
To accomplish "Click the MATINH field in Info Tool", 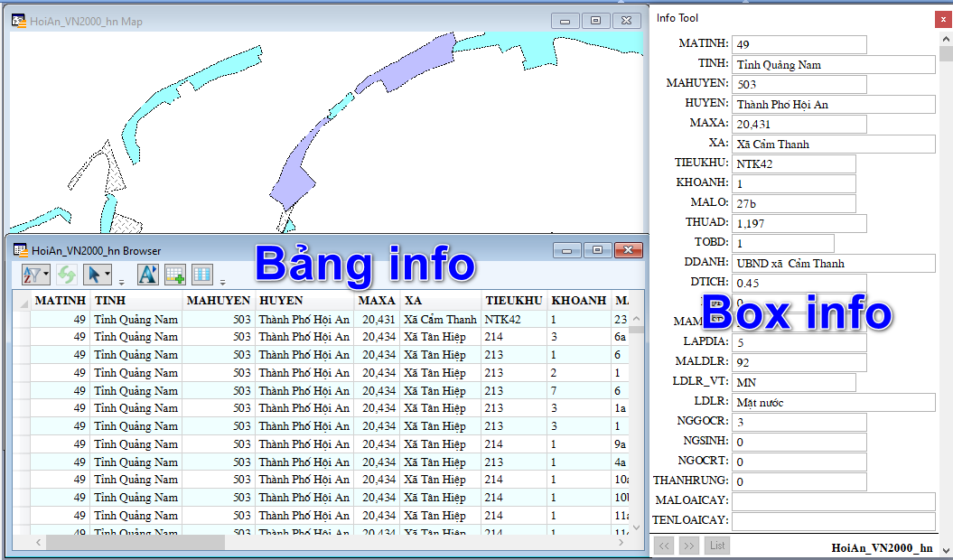I will pos(799,44).
